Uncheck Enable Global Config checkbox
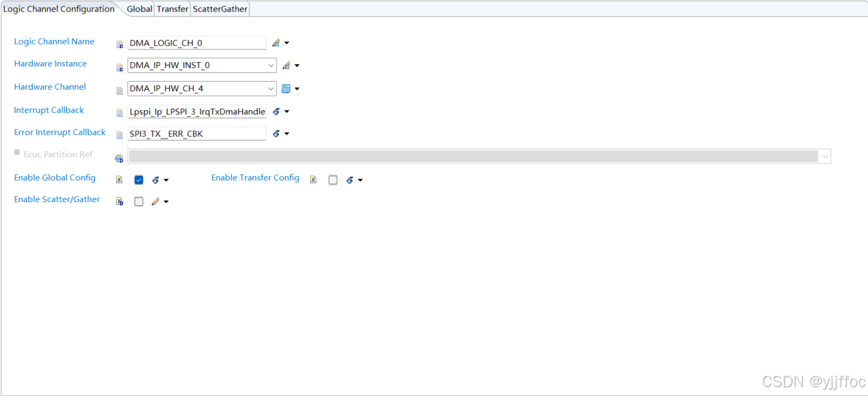 pyautogui.click(x=139, y=180)
